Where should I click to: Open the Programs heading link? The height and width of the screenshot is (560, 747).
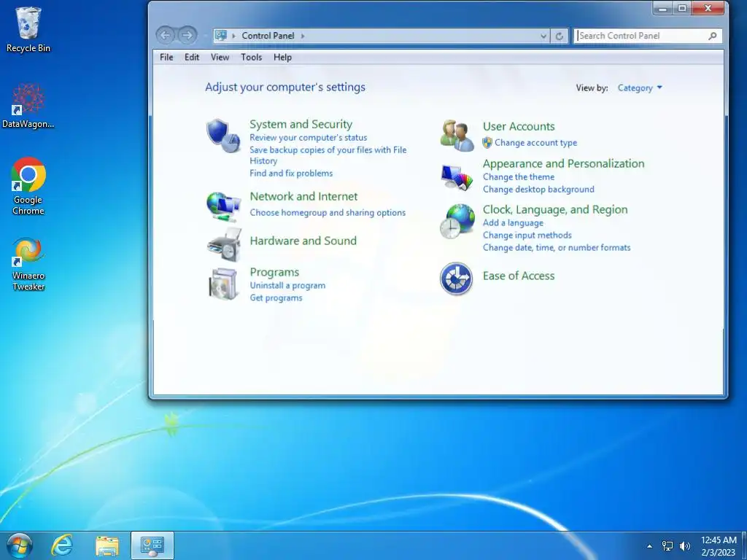tap(274, 272)
